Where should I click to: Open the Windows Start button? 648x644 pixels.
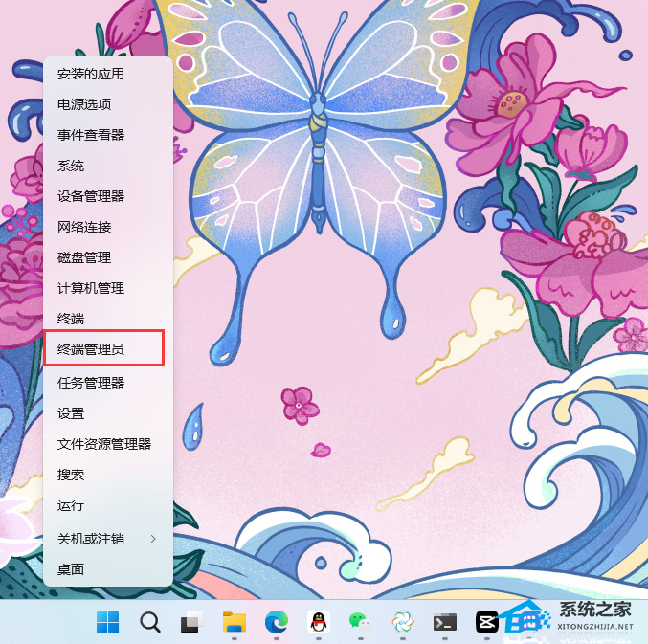coord(108,622)
